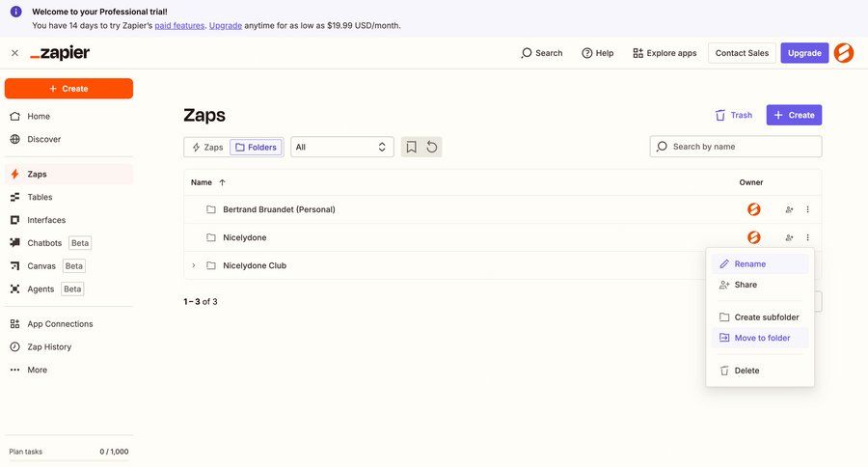Click the Contact Sales button

pyautogui.click(x=742, y=53)
